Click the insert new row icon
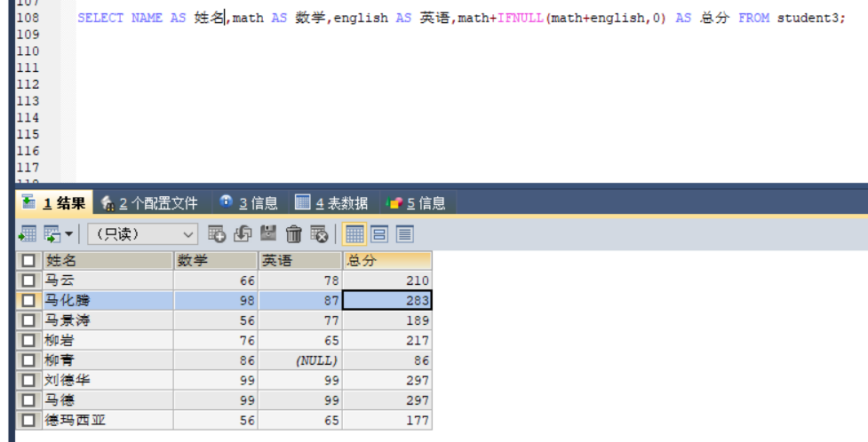868x442 pixels. [x=217, y=234]
